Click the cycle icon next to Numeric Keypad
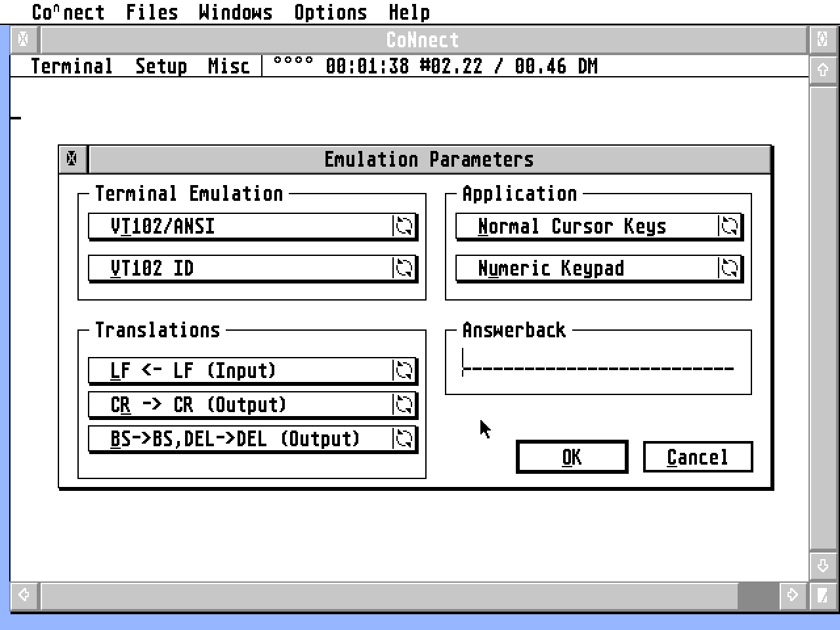 click(730, 268)
